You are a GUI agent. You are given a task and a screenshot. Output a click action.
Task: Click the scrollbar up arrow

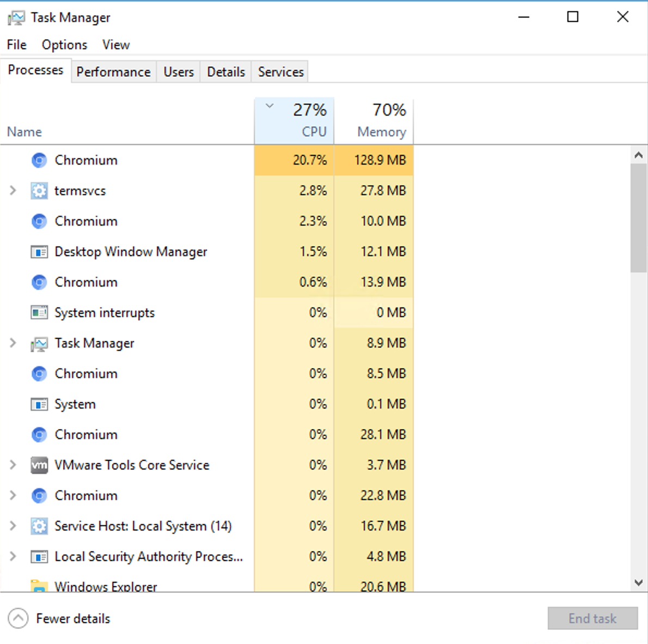(639, 155)
